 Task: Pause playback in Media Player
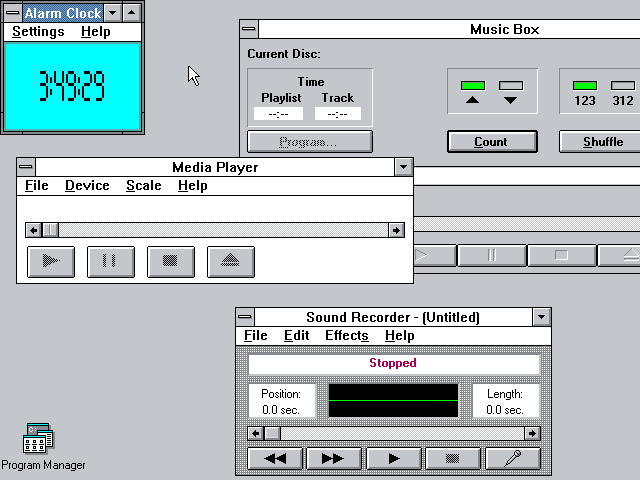[x=111, y=262]
